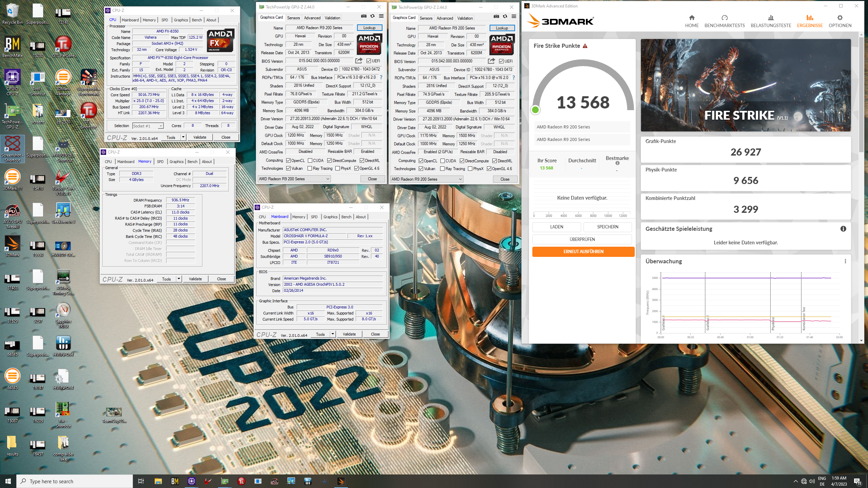Open the OPTIONEN gear in 3DMark
The height and width of the screenshot is (488, 868).
(x=840, y=21)
